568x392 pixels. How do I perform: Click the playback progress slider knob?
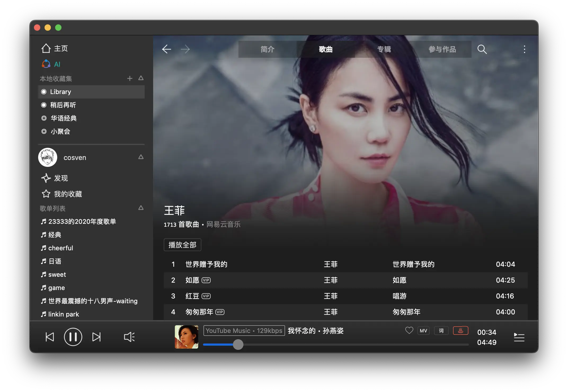(x=238, y=345)
